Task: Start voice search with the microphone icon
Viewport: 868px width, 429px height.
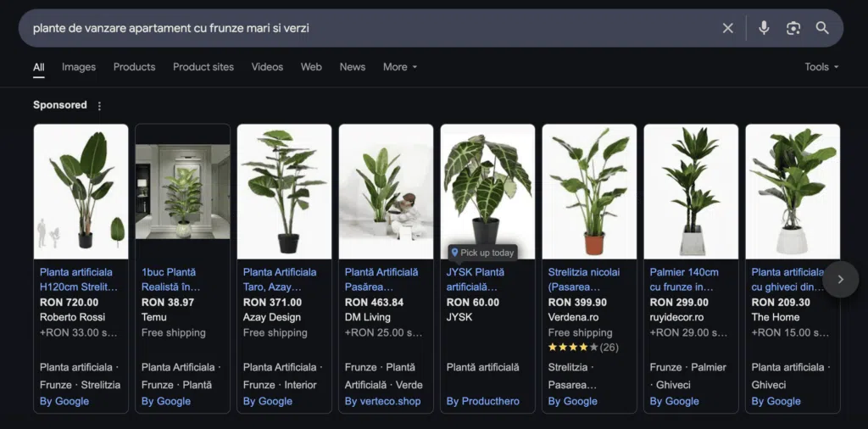Action: [x=764, y=28]
